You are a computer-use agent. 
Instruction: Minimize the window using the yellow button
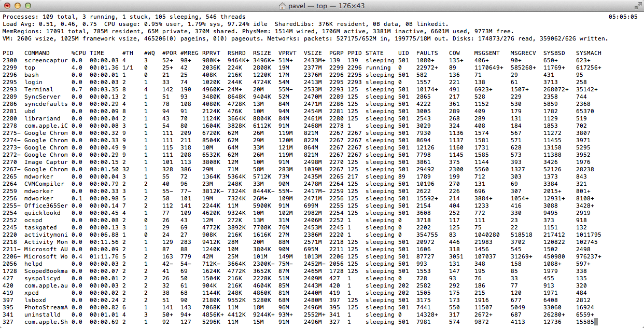pos(17,6)
